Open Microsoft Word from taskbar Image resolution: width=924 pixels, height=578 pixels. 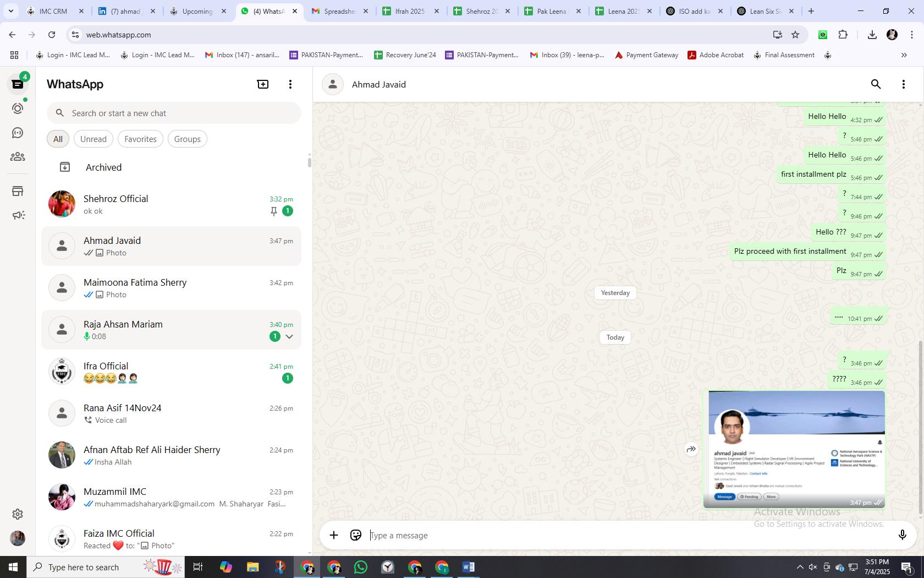tap(469, 567)
